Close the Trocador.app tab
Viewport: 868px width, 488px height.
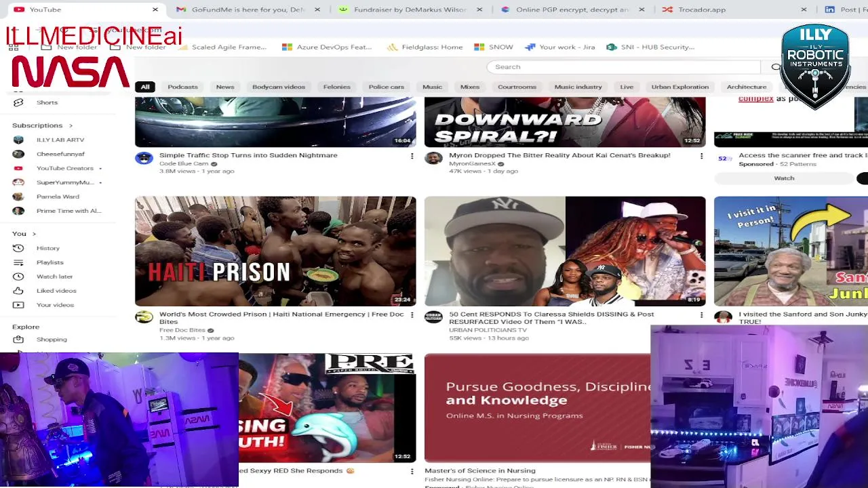(x=804, y=9)
